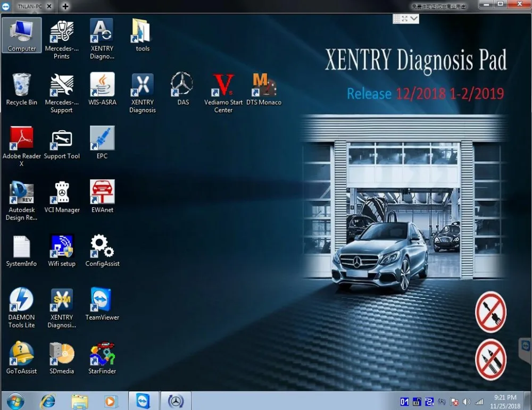The image size is (532, 410).
Task: Open the ConfigAssist gears icon
Action: [102, 247]
